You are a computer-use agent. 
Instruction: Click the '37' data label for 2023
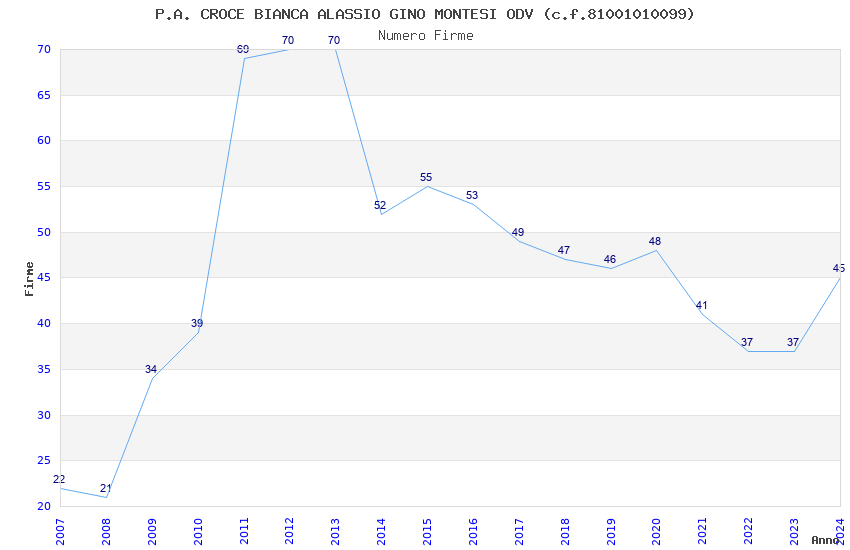pyautogui.click(x=793, y=342)
